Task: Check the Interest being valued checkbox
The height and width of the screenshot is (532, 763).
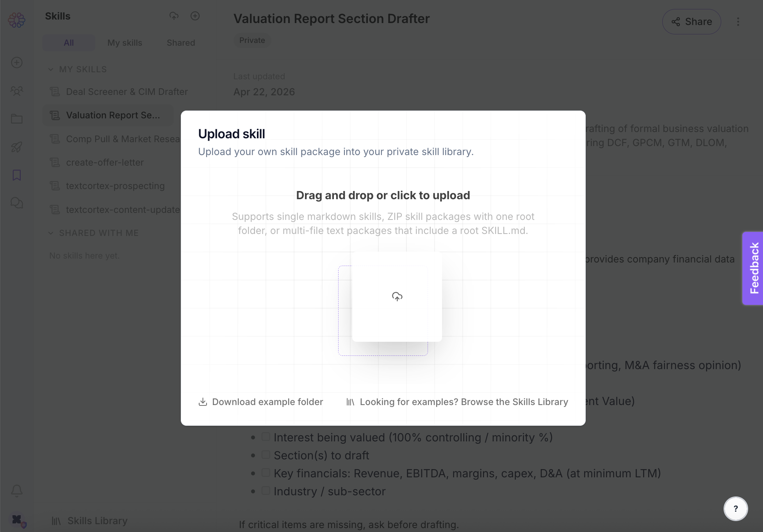Action: click(266, 436)
